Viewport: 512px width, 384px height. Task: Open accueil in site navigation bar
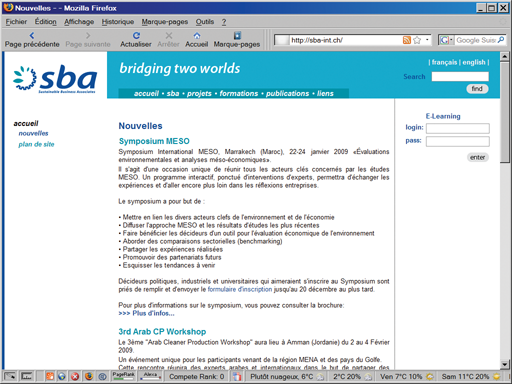[146, 94]
